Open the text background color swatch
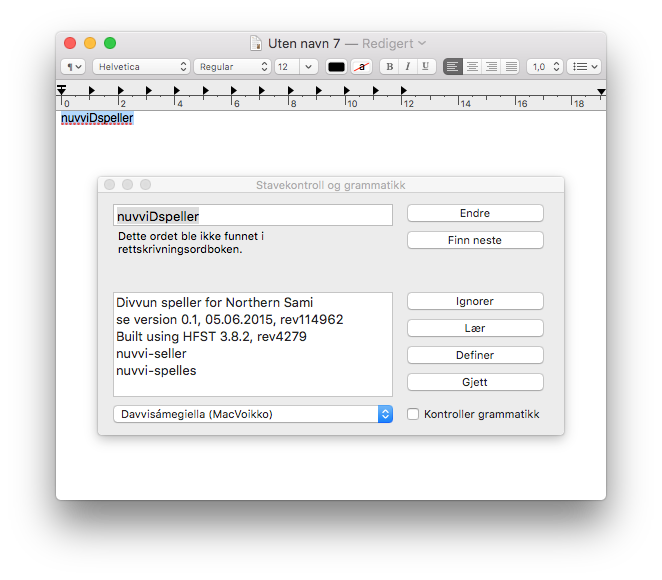Screen dimensions: 662x580 coord(361,67)
